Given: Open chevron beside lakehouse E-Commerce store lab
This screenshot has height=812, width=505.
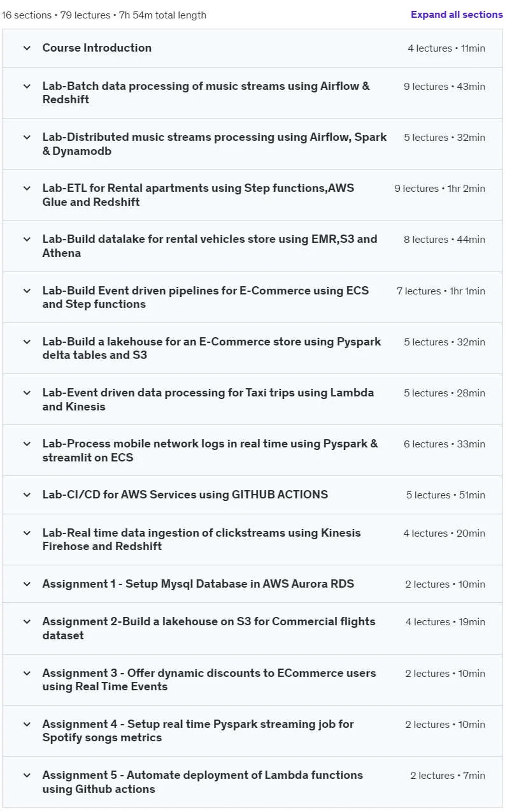Looking at the screenshot, I should click(x=27, y=342).
